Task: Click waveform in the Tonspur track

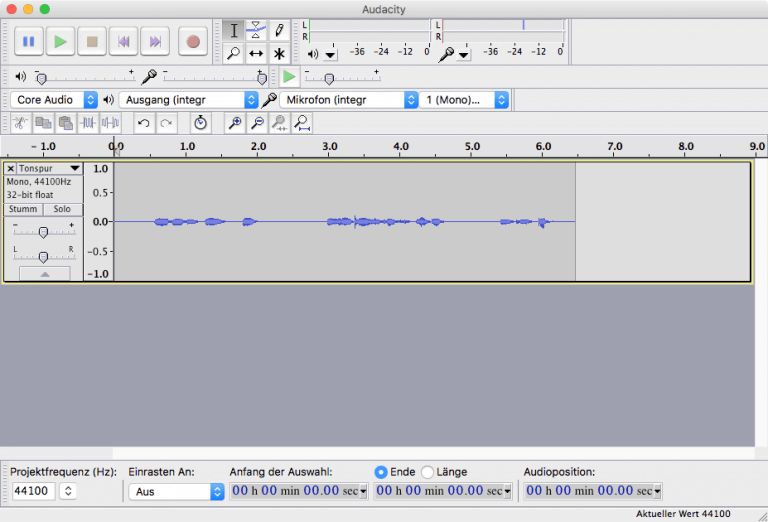Action: 344,222
